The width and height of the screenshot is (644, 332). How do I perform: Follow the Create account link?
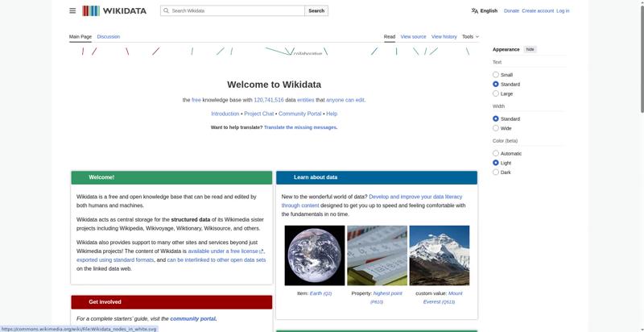(x=537, y=10)
